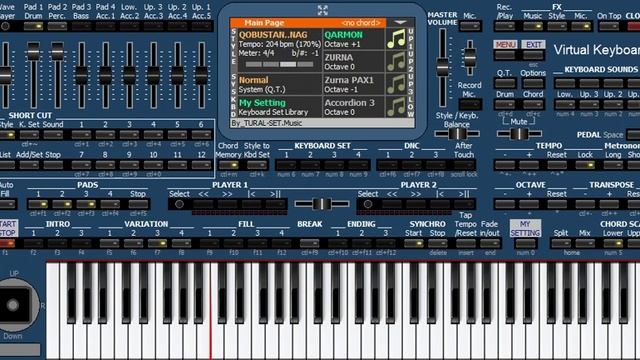Toggle Synchro Start button
The image size is (640, 360).
[413, 243]
